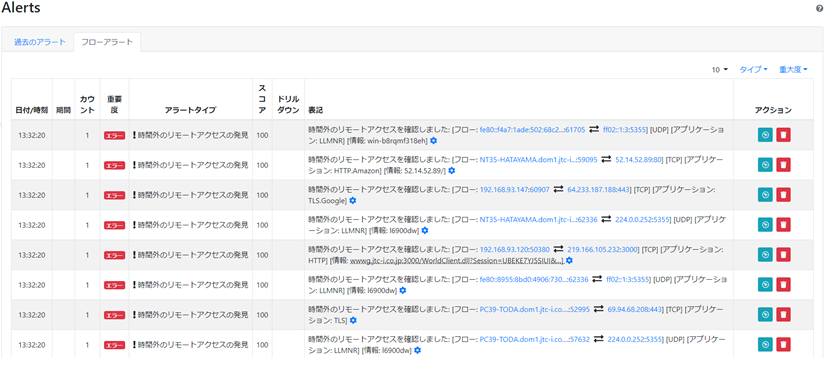This screenshot has width=827, height=383.
Task: Open settings gear after win-b8rqmf318eh info
Action: pos(434,141)
